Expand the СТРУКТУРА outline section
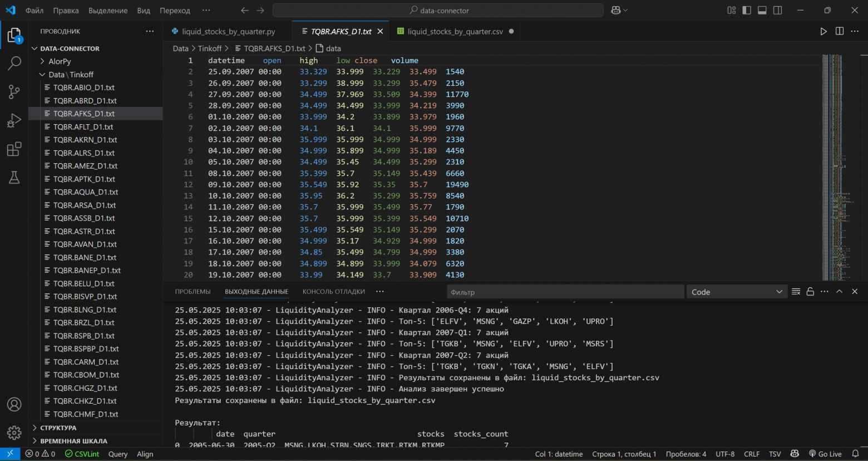The height and width of the screenshot is (461, 868). [x=58, y=428]
